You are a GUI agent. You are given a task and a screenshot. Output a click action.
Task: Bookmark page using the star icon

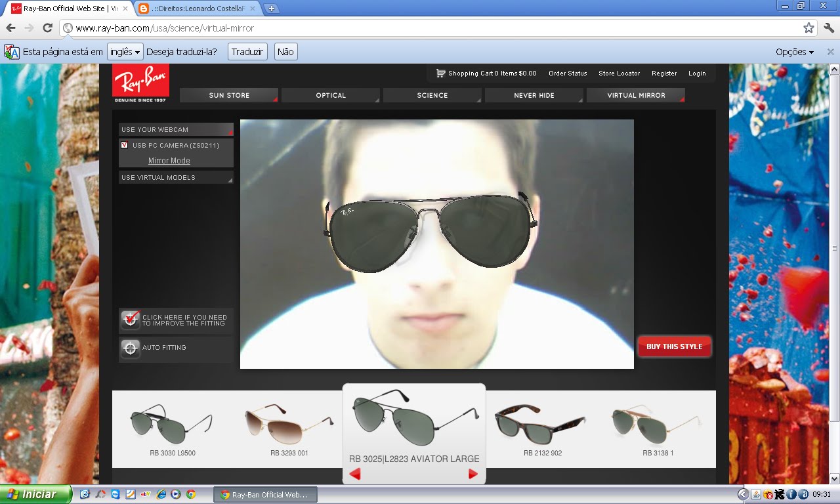click(x=808, y=28)
